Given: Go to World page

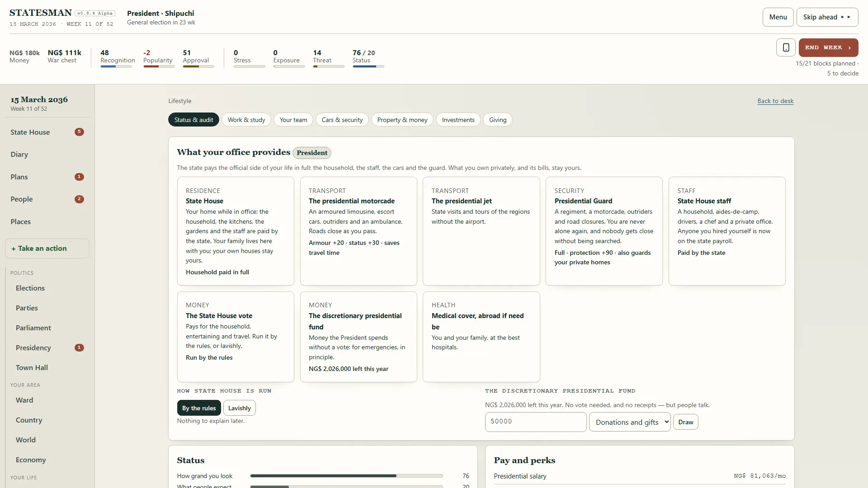Looking at the screenshot, I should pos(50,440).
